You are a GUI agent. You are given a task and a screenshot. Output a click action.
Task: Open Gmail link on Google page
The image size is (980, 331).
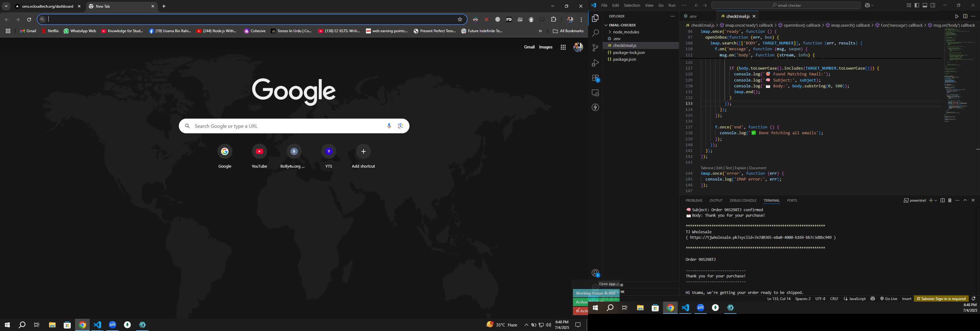pos(529,47)
